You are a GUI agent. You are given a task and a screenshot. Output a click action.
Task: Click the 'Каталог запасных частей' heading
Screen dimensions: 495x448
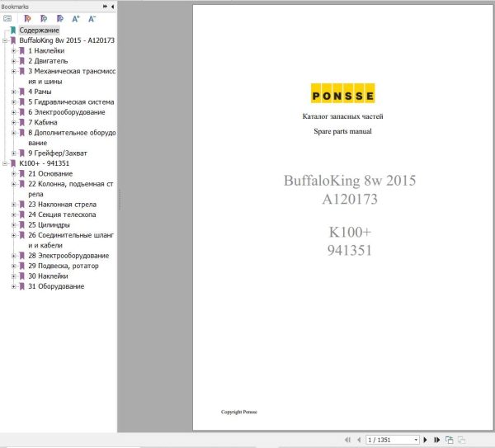pos(343,116)
